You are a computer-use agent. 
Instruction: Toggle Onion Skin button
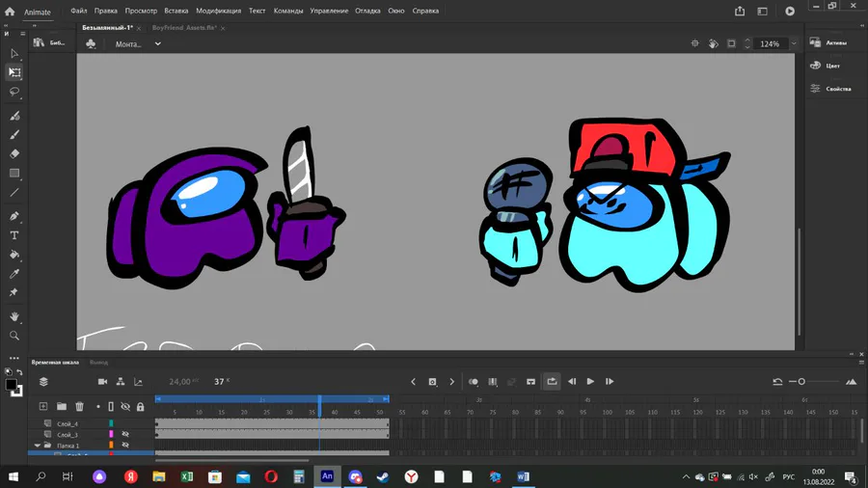click(x=474, y=381)
